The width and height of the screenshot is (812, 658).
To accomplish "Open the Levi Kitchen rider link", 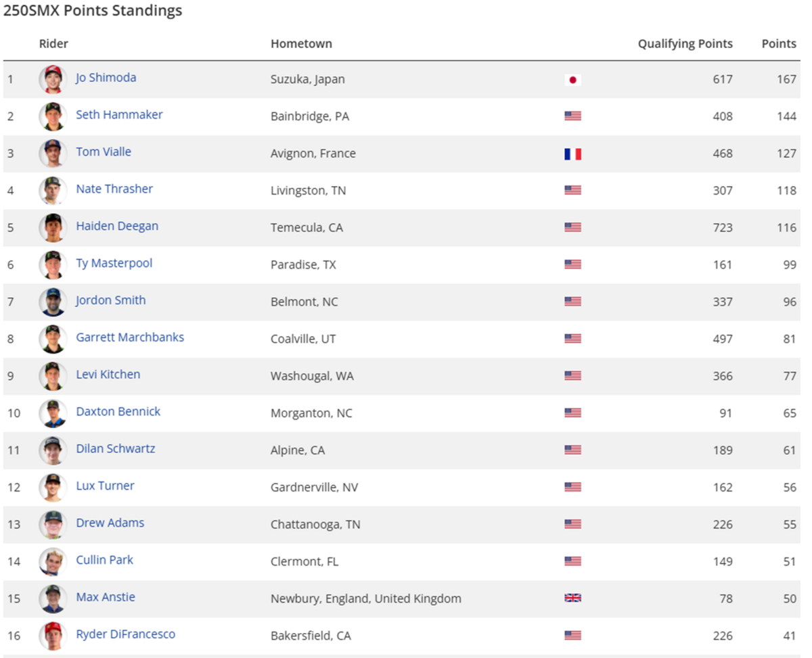I will (108, 374).
